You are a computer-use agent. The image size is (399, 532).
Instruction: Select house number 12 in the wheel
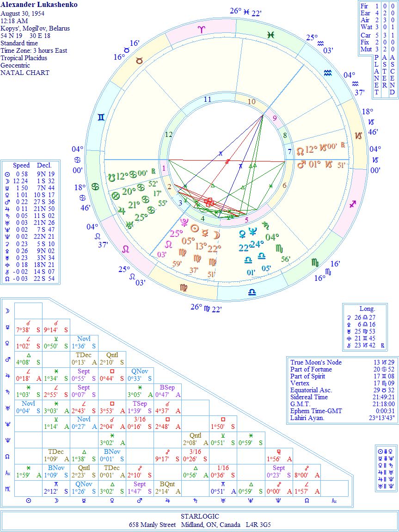[168, 134]
